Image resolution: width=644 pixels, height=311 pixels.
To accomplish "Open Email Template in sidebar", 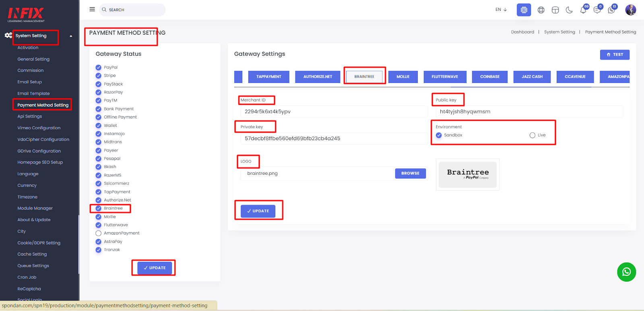I will 34,93.
